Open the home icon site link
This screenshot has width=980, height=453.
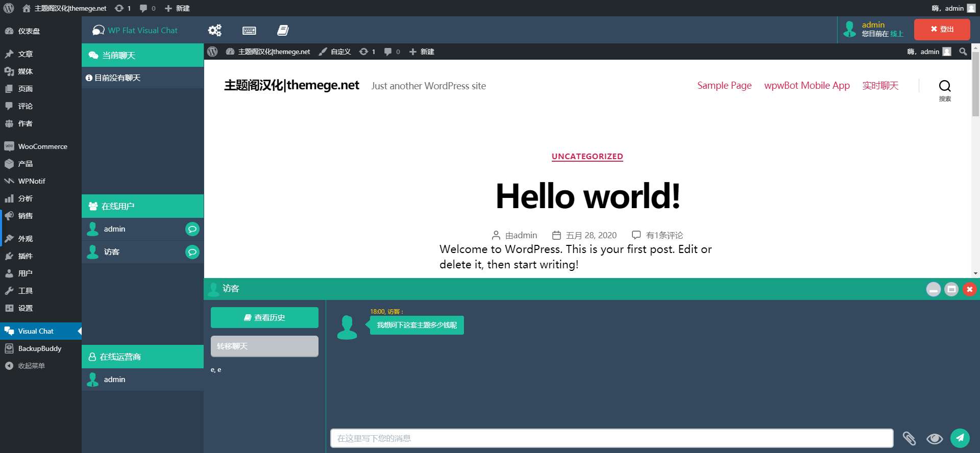pyautogui.click(x=27, y=8)
